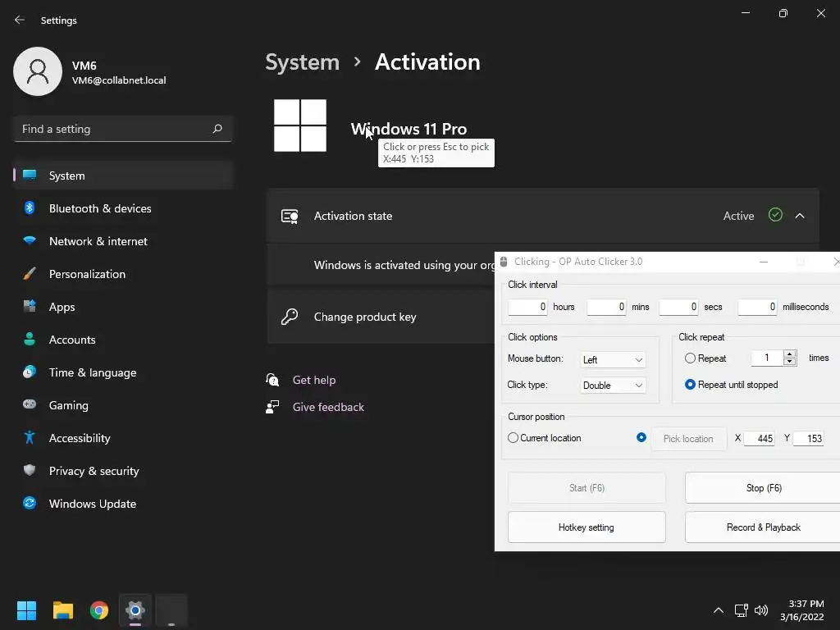Click the X coordinate field
Image resolution: width=840 pixels, height=630 pixels.
tap(759, 439)
